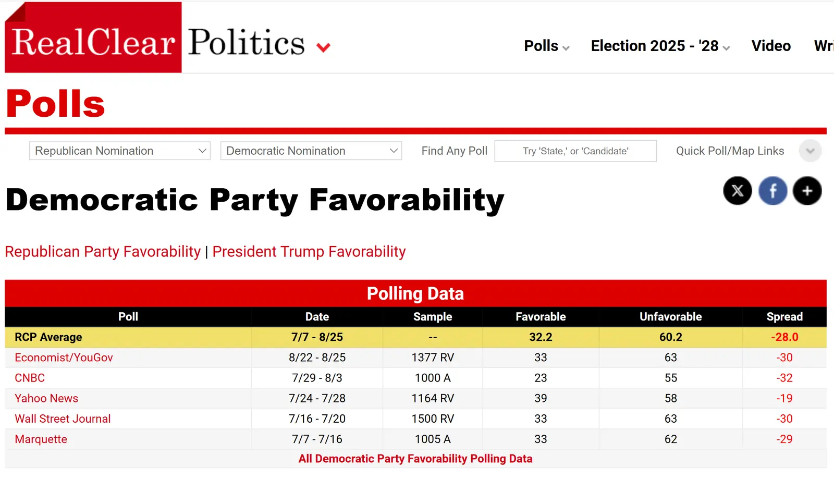Open the Yahoo News poll
This screenshot has height=504, width=834.
click(46, 398)
